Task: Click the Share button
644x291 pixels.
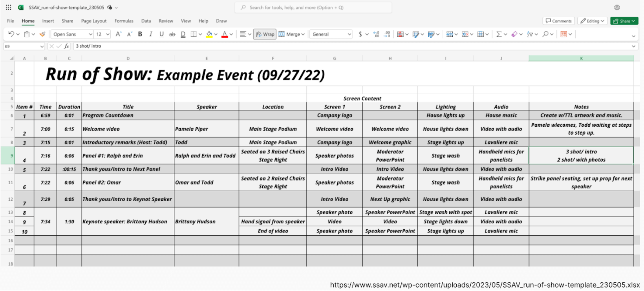Action: pos(624,21)
